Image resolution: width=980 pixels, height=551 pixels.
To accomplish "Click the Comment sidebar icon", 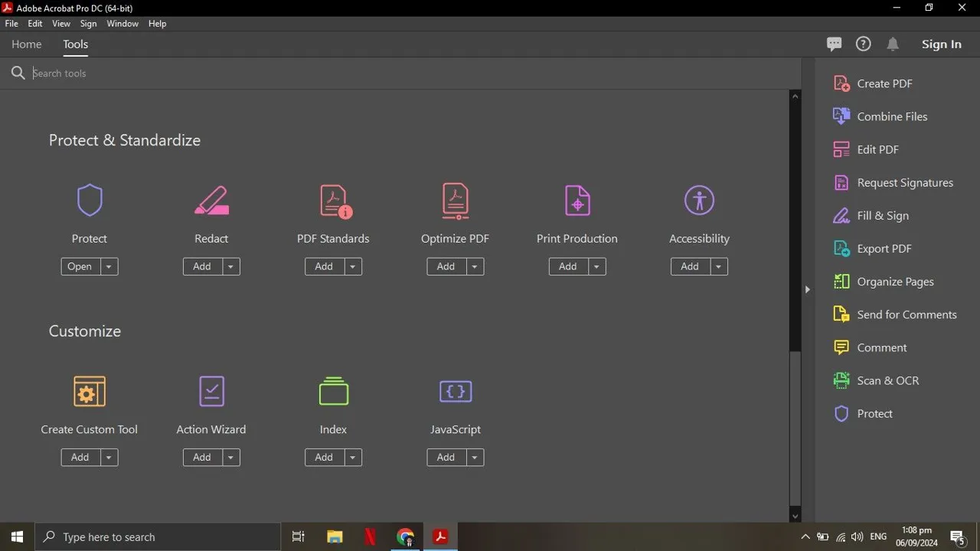I will [841, 347].
